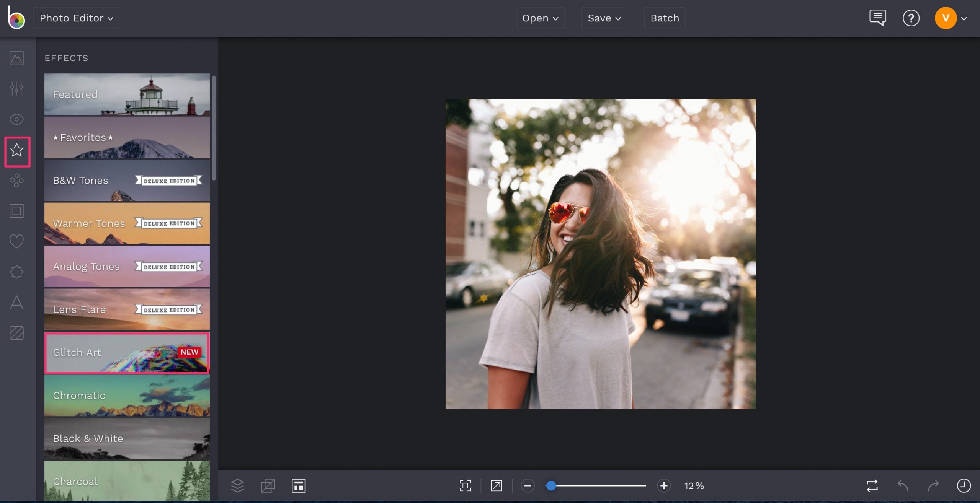
Task: Start a Batch editing session
Action: [x=664, y=18]
